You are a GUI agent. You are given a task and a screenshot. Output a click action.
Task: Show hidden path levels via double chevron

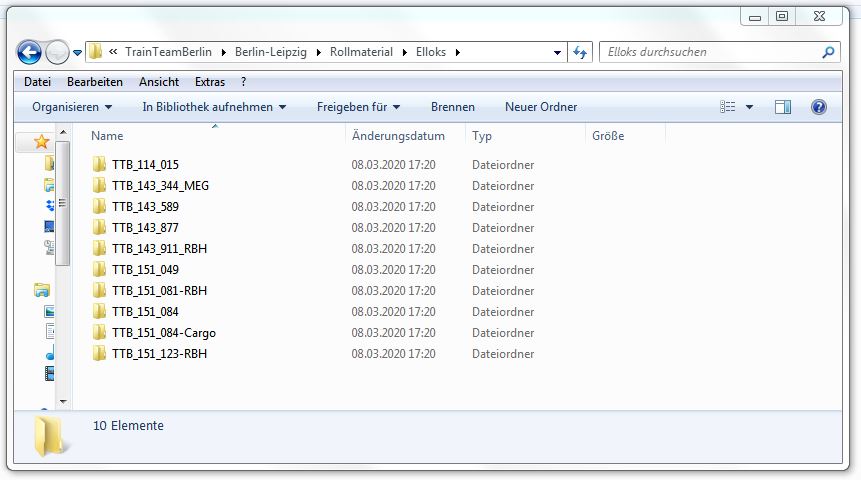pyautogui.click(x=113, y=52)
